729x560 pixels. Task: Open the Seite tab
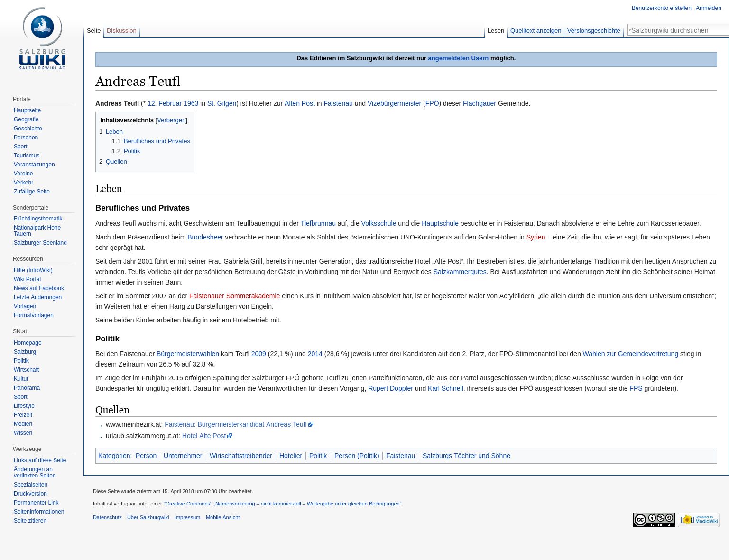[x=94, y=30]
